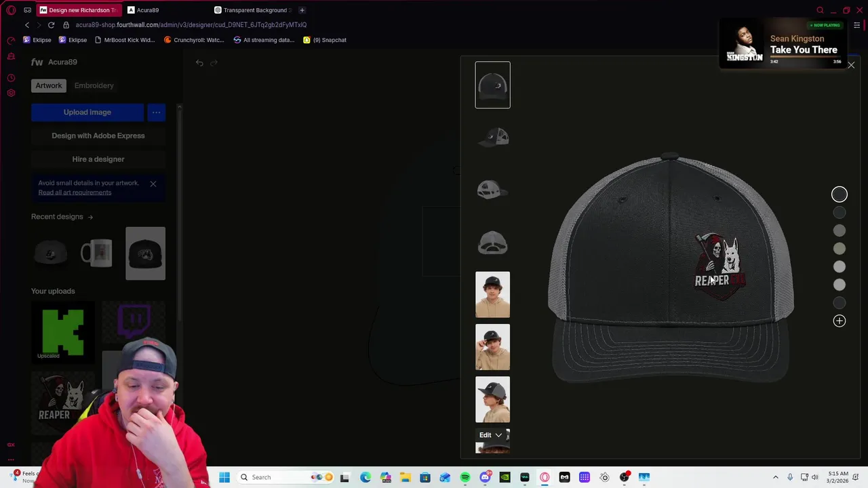Image resolution: width=868 pixels, height=488 pixels.
Task: Click the Upload Image button
Action: (87, 113)
